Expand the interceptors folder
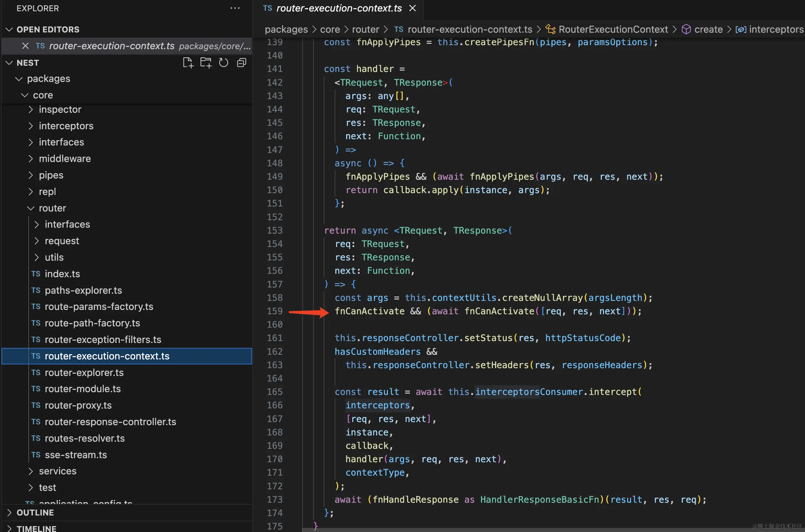The width and height of the screenshot is (805, 532). tap(31, 126)
